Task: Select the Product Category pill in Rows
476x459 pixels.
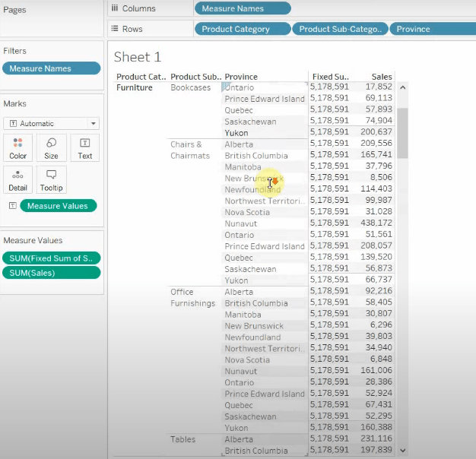Action: coord(242,29)
